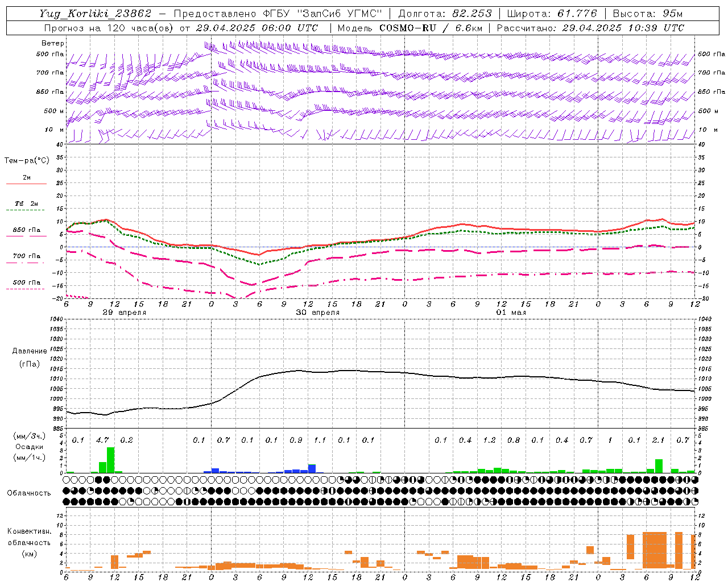Select the Конвективн. convective cloud label
This screenshot has width=728, height=582.
pos(29,531)
